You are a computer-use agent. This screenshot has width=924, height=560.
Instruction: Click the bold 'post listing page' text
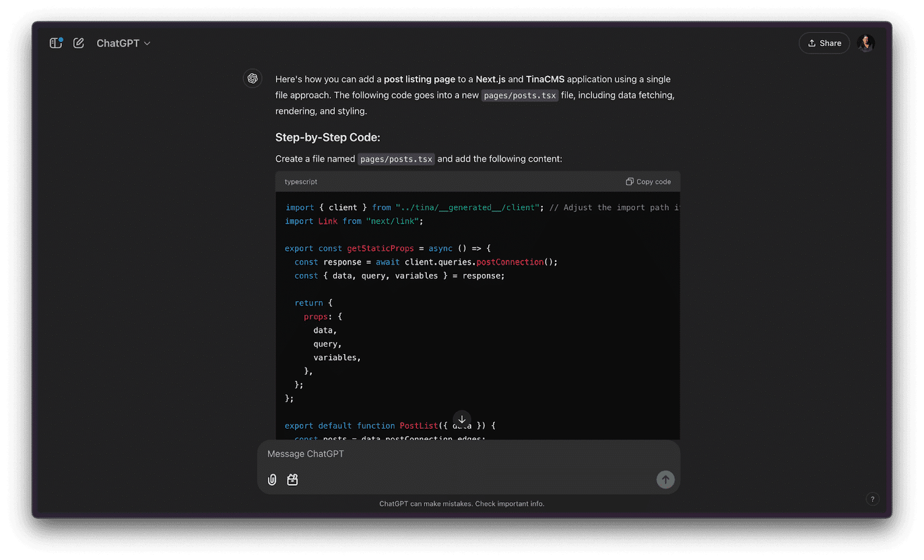pyautogui.click(x=419, y=79)
